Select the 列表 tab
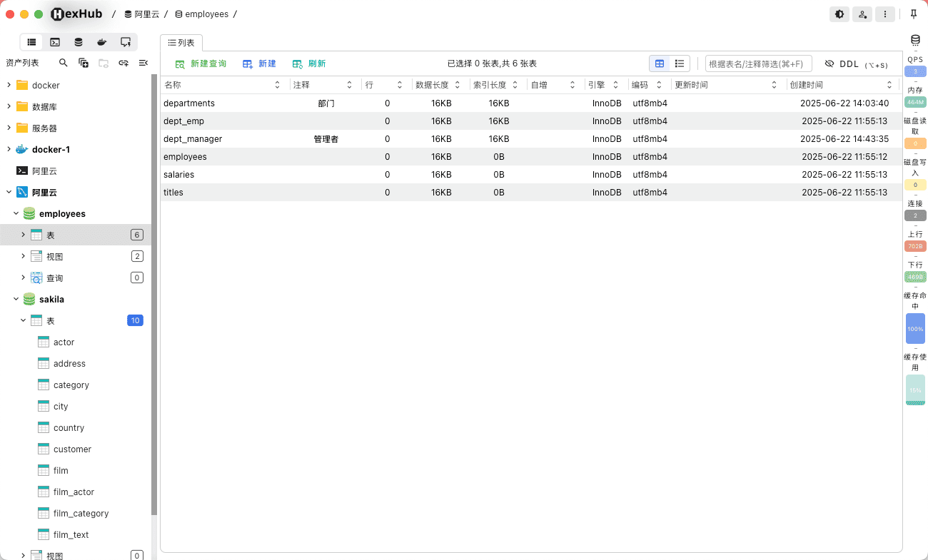This screenshot has width=928, height=560. [x=181, y=43]
